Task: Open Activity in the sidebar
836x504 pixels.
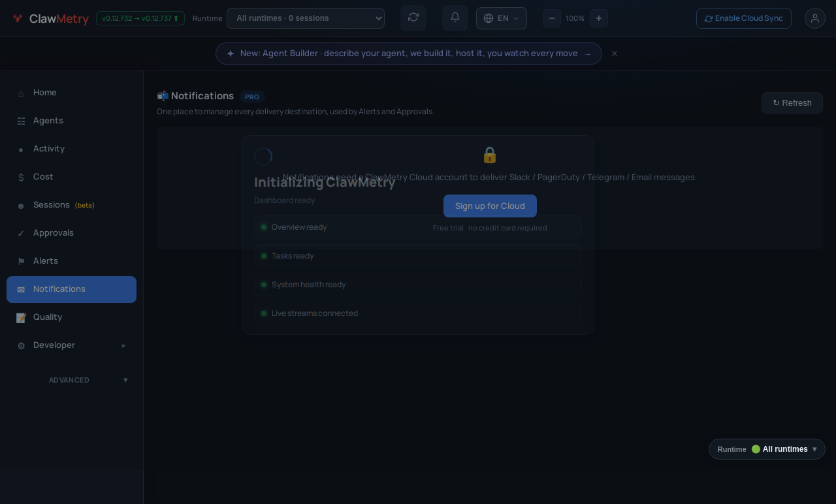Action: point(71,149)
